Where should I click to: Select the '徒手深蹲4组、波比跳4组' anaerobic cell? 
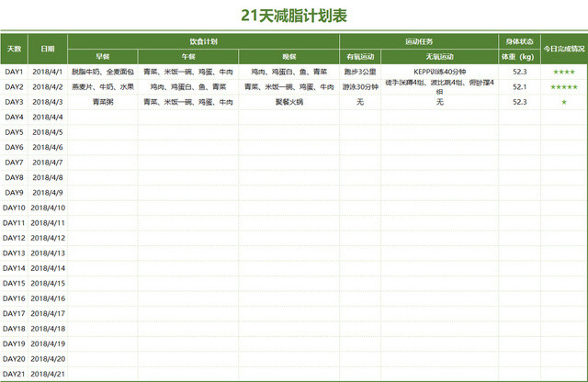tap(439, 86)
